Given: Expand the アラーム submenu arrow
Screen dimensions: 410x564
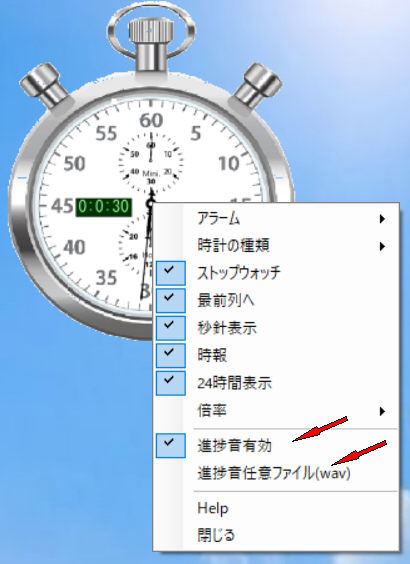Looking at the screenshot, I should point(382,218).
